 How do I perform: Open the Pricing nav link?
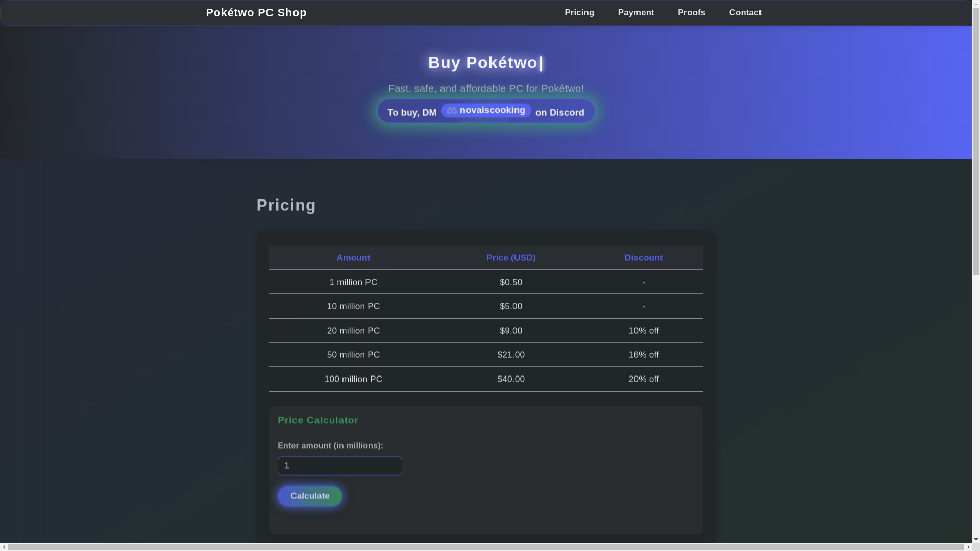[579, 13]
